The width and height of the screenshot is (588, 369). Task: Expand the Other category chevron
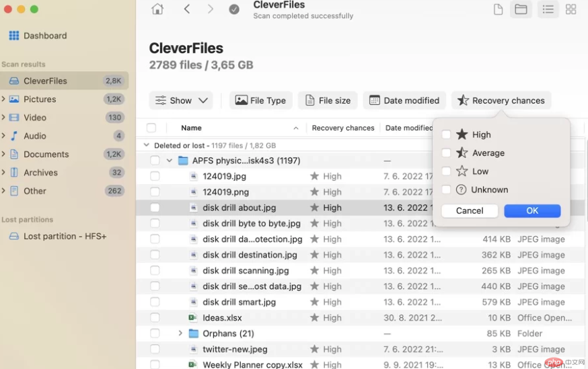pyautogui.click(x=3, y=190)
